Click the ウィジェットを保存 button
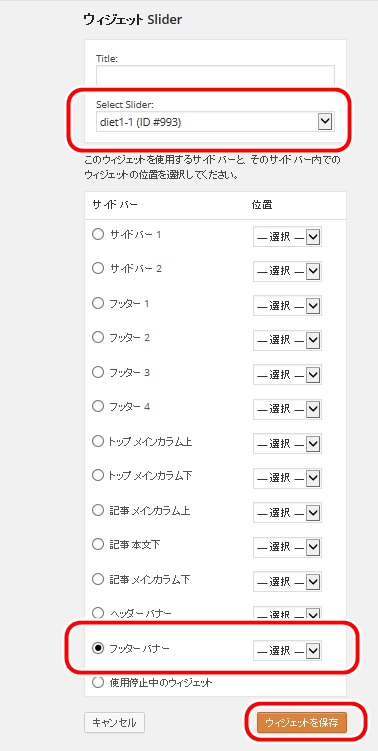378x751 pixels. click(x=302, y=723)
